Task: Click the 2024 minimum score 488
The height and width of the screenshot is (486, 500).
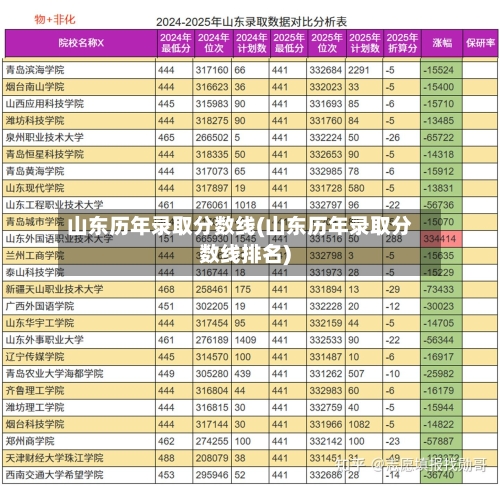Action: tap(166, 458)
